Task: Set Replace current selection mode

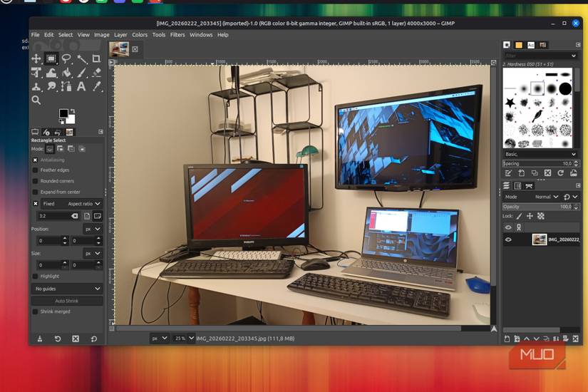Action: point(49,149)
